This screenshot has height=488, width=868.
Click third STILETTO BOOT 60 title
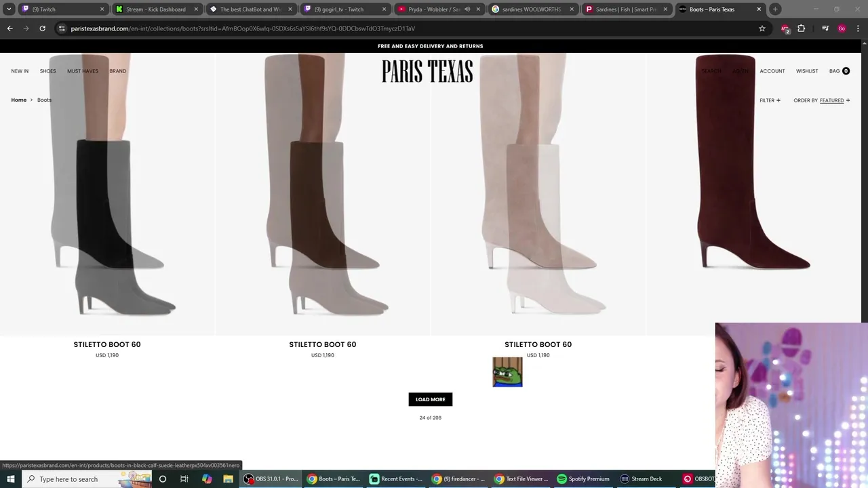click(538, 344)
